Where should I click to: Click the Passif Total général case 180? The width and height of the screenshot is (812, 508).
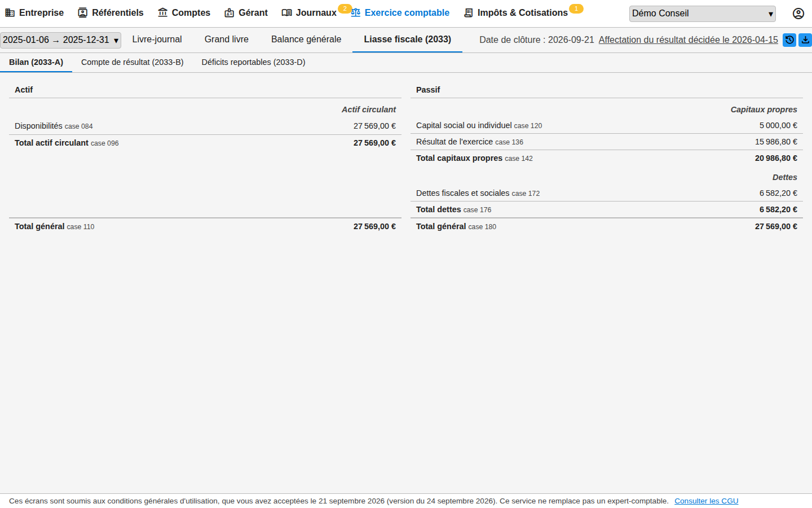(456, 226)
